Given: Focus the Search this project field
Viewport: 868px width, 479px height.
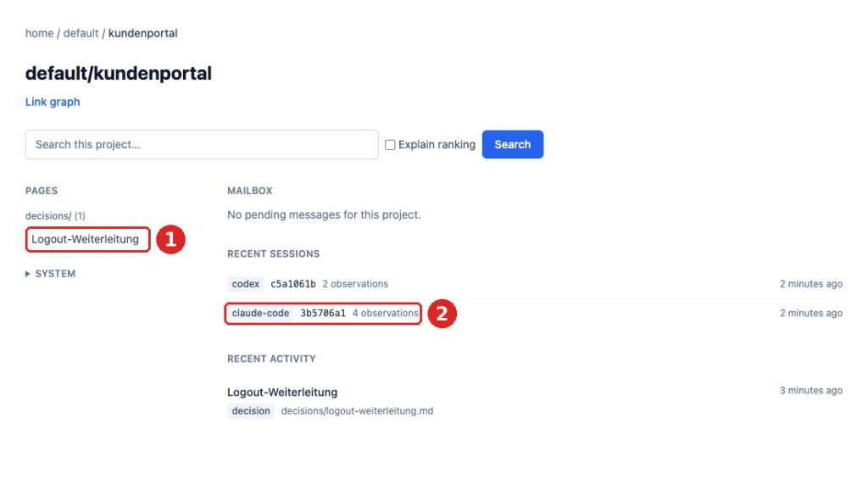Looking at the screenshot, I should click(x=202, y=144).
